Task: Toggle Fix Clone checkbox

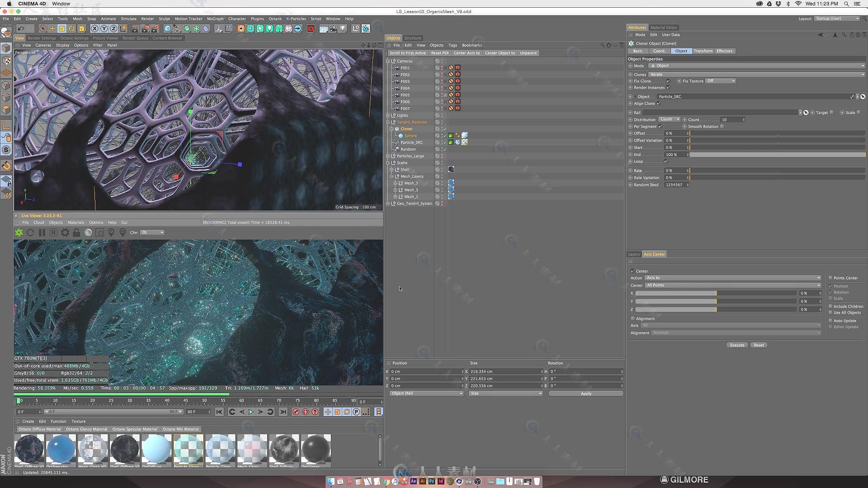Action: click(668, 81)
